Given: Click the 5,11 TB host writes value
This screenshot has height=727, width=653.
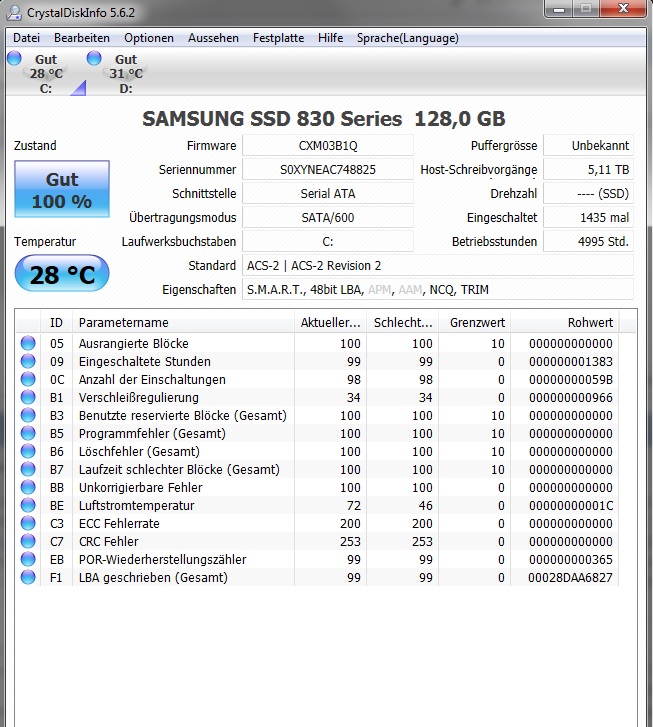Looking at the screenshot, I should pyautogui.click(x=589, y=170).
